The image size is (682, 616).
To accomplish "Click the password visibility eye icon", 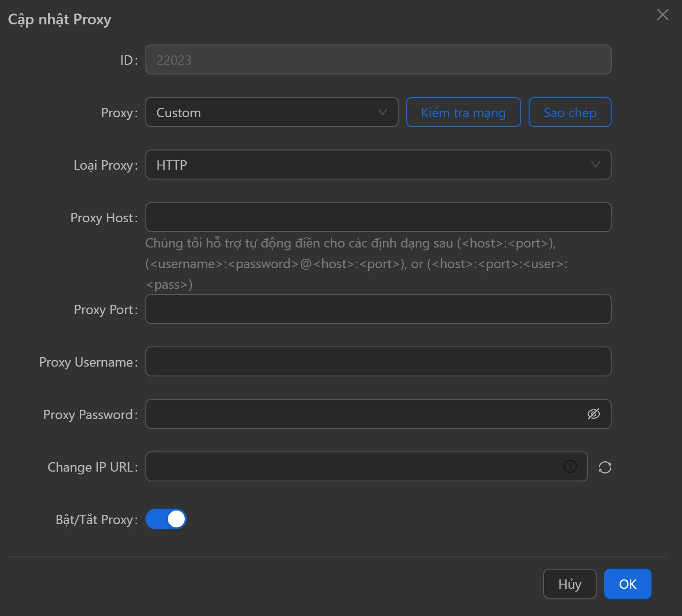I will tap(593, 414).
